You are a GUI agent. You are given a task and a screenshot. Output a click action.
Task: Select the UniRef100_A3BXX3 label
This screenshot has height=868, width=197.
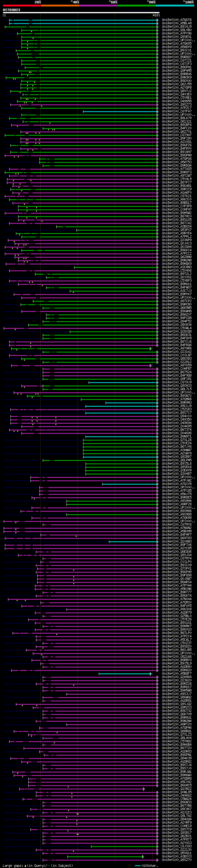177,857
